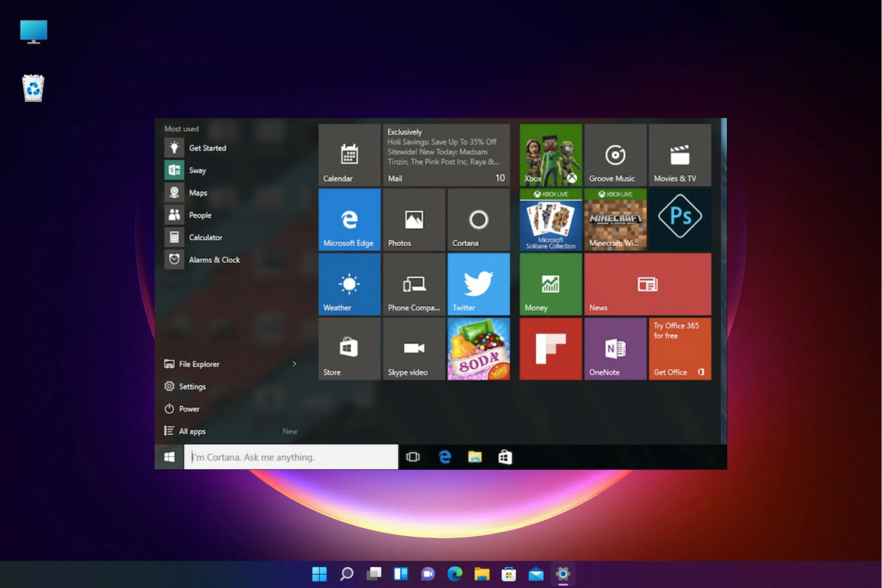882x588 pixels.
Task: Click the Cortana search input field
Action: pos(291,457)
